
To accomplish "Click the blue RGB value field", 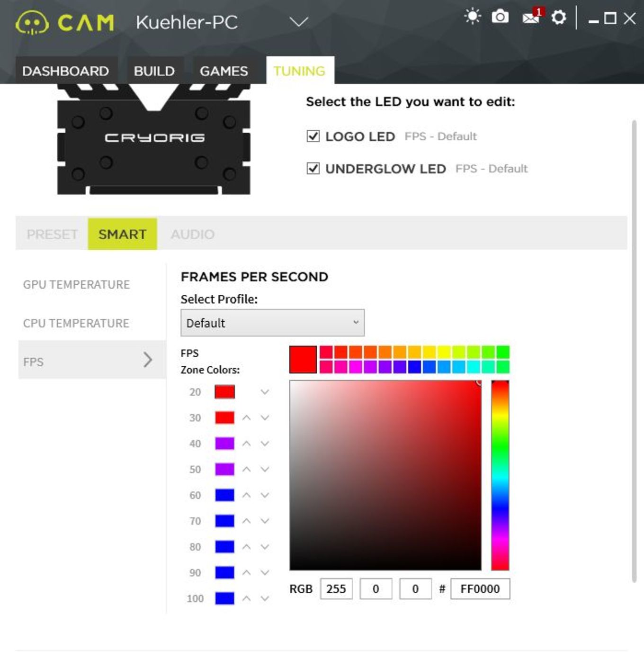I will [x=415, y=589].
